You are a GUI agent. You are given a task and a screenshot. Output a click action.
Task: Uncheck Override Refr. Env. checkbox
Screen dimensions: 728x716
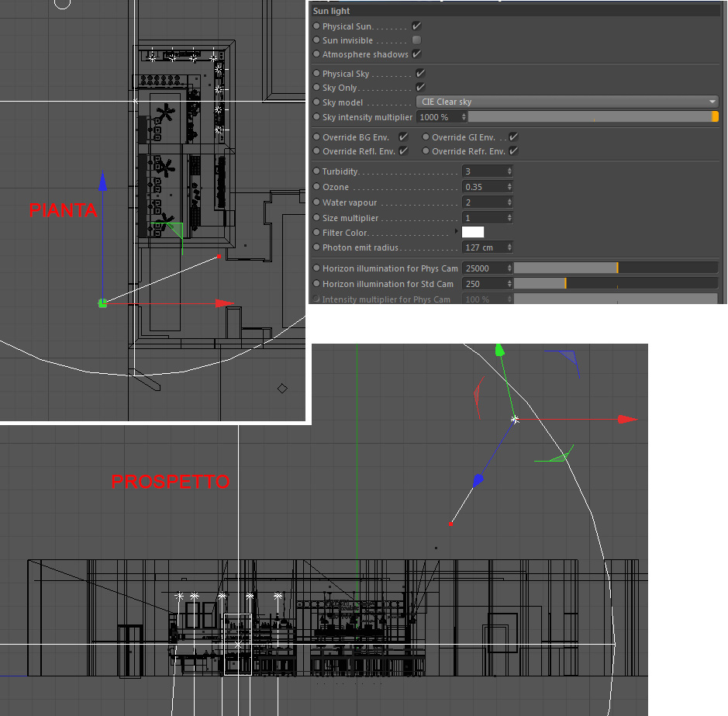(x=513, y=151)
